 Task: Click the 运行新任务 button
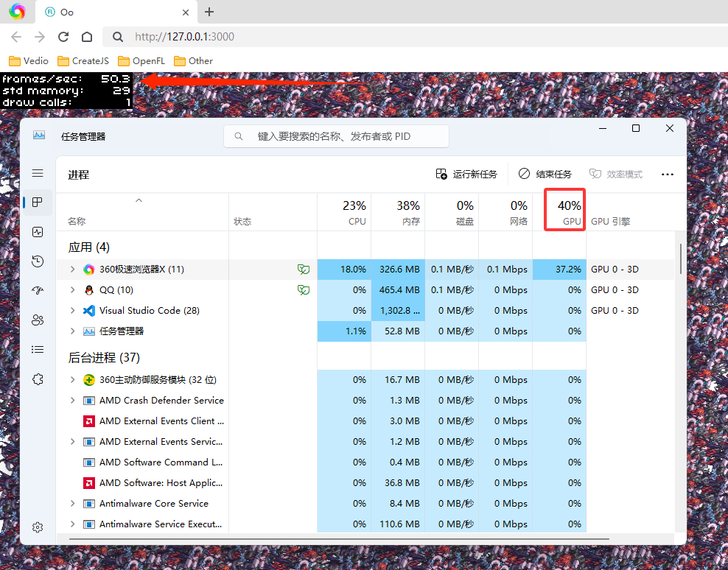(466, 175)
